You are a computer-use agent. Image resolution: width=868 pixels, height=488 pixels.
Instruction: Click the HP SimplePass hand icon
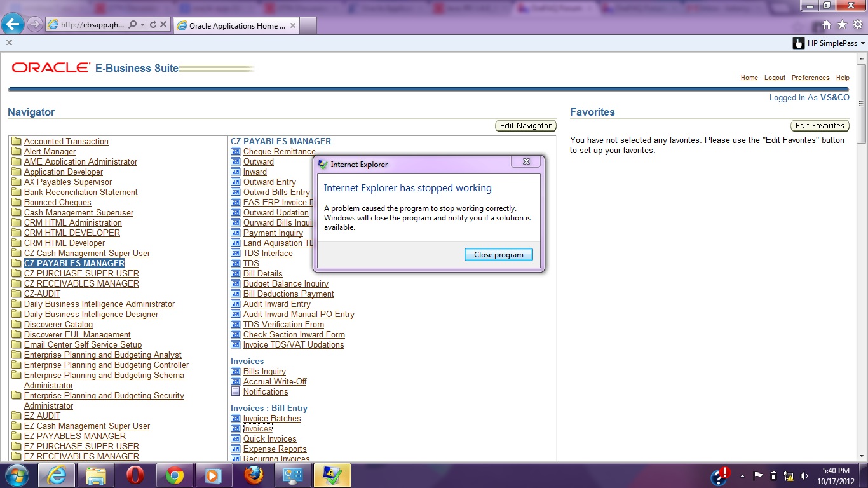click(x=799, y=43)
